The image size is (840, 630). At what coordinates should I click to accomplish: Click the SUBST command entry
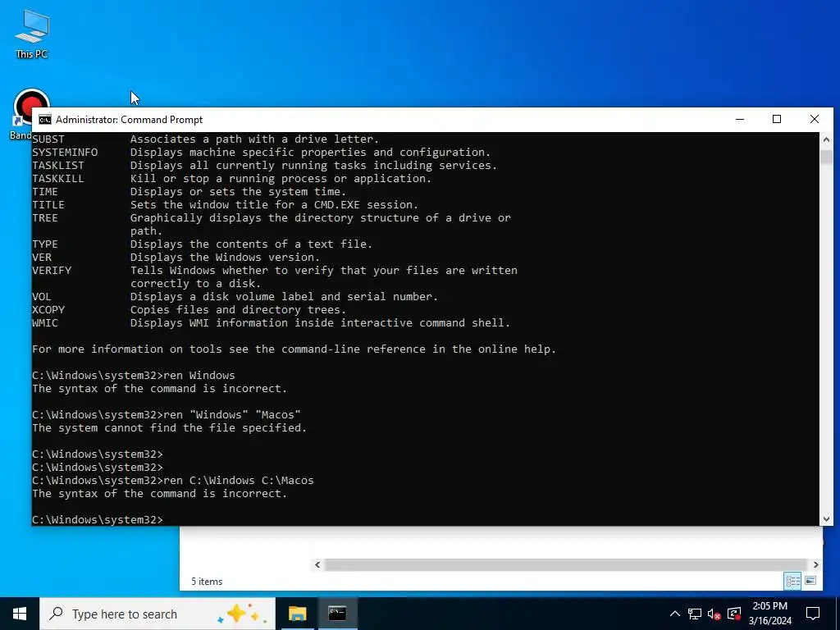(205, 139)
